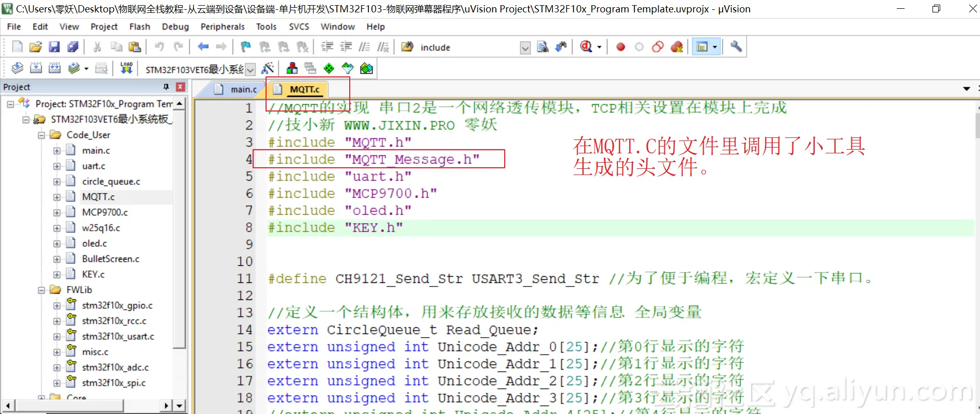
Task: Open the Peripherals menu
Action: pyautogui.click(x=223, y=26)
